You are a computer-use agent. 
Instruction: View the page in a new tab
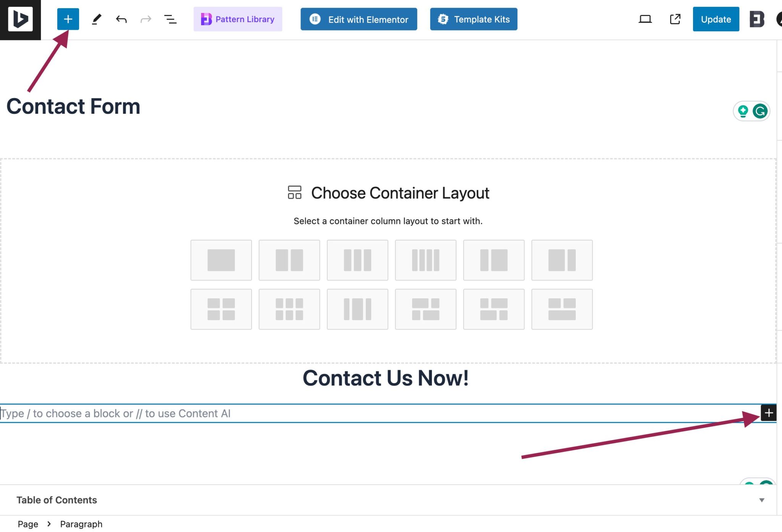point(675,19)
